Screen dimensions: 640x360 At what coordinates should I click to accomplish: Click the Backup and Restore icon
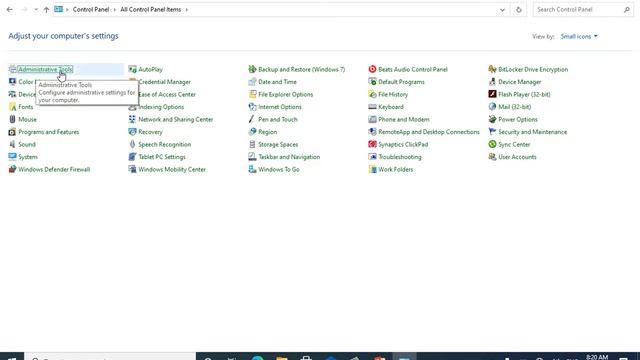(252, 69)
